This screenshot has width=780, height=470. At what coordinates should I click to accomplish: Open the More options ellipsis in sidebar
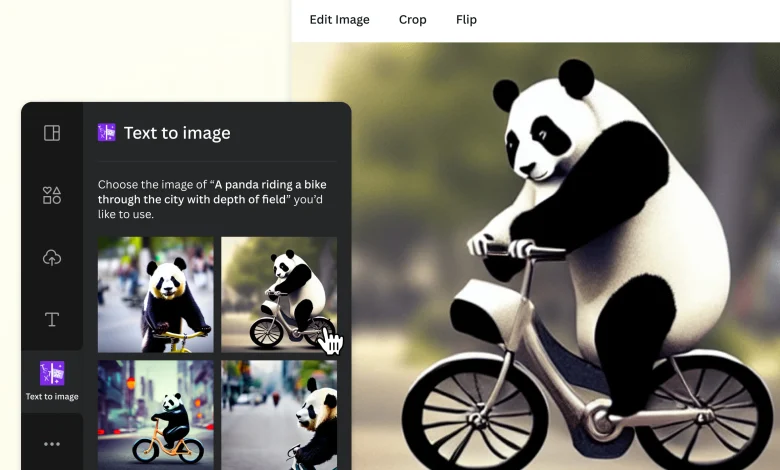click(x=52, y=444)
